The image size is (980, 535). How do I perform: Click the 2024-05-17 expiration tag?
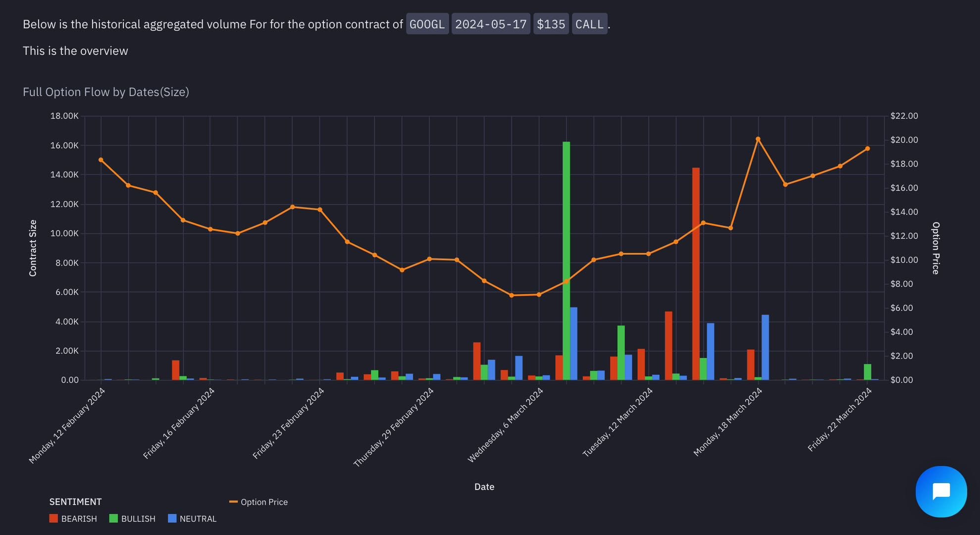coord(490,24)
